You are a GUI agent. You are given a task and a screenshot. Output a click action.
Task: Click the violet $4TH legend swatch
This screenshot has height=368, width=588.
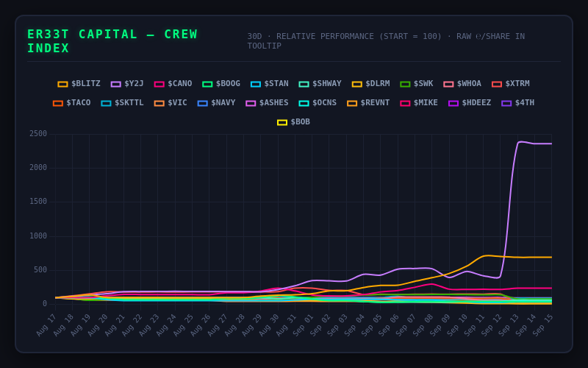pos(506,103)
